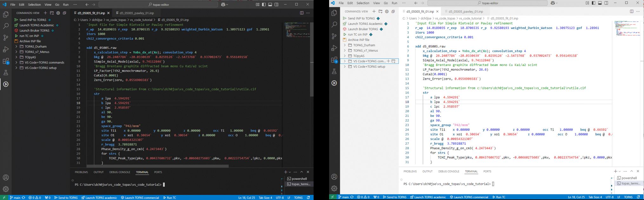Expand TOPAS_v7_Menus folder in light-theme sidebar
Screen dimensions: 644x200
pyautogui.click(x=365, y=50)
